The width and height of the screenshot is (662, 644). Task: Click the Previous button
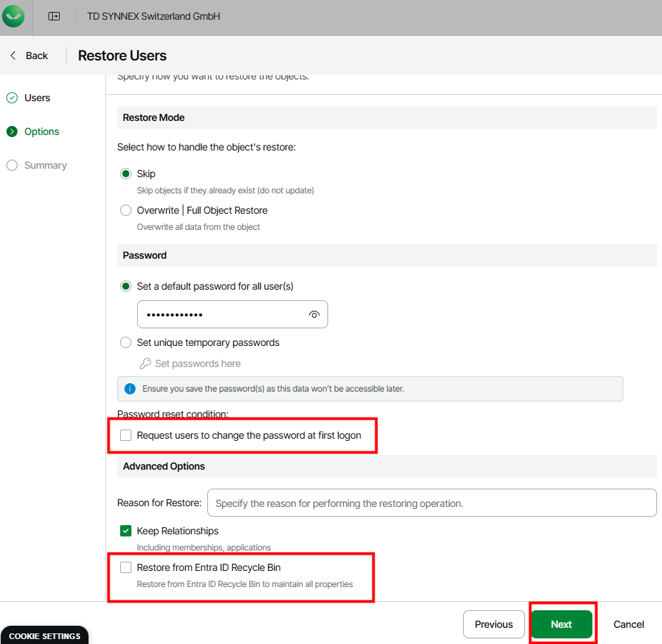tap(493, 624)
